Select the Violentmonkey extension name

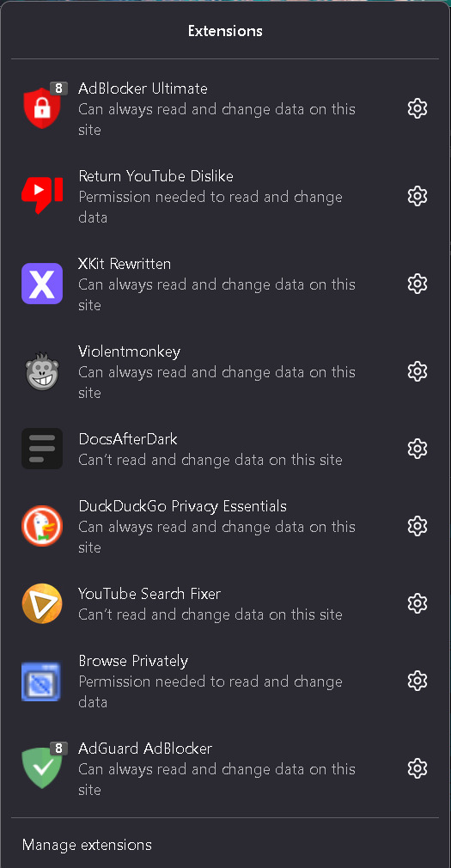(x=130, y=351)
